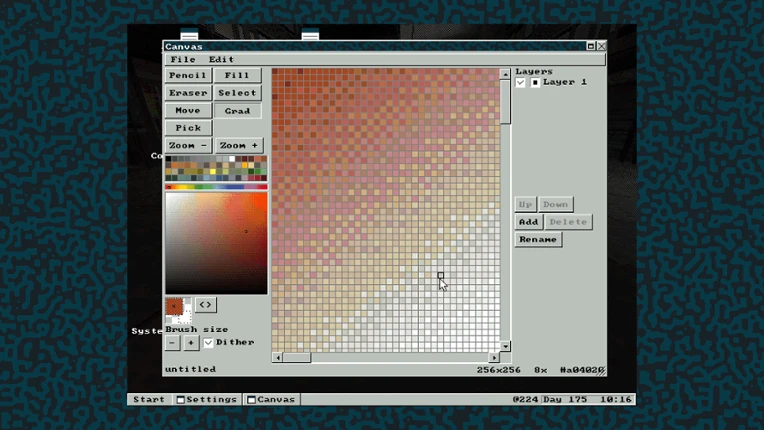Click the rainbow hue slider strip
764x430 pixels.
point(216,187)
